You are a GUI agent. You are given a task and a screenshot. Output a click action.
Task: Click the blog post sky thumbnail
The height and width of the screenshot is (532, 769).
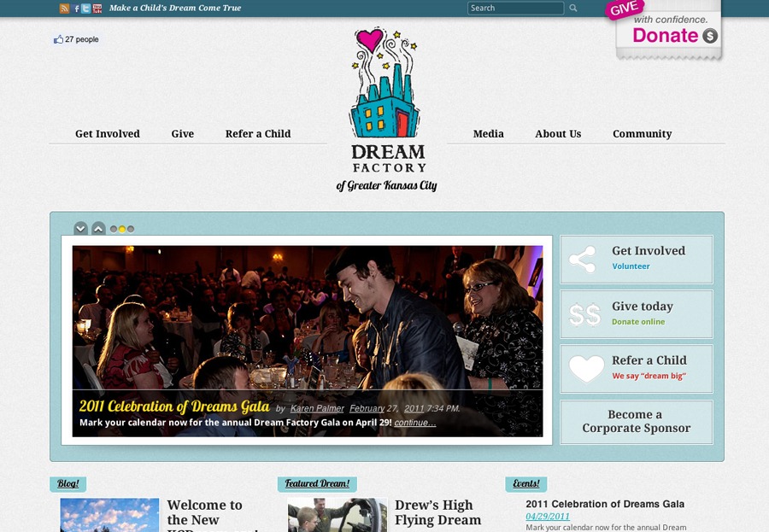(109, 515)
